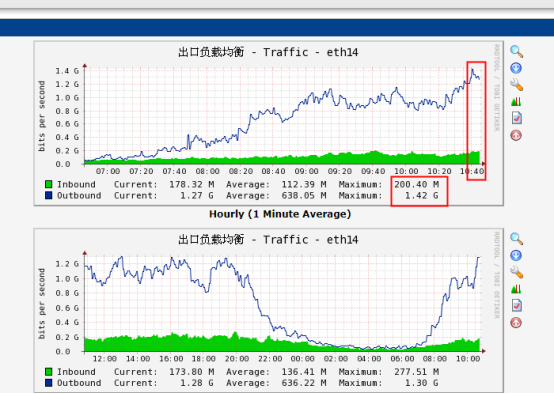554x394 pixels.
Task: Click the 1.4 G axis label on hourly graph
Action: pyautogui.click(x=67, y=71)
